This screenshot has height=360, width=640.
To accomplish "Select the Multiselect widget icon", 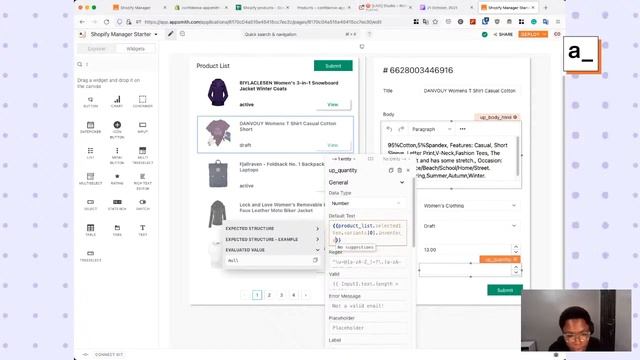I will [x=91, y=176].
